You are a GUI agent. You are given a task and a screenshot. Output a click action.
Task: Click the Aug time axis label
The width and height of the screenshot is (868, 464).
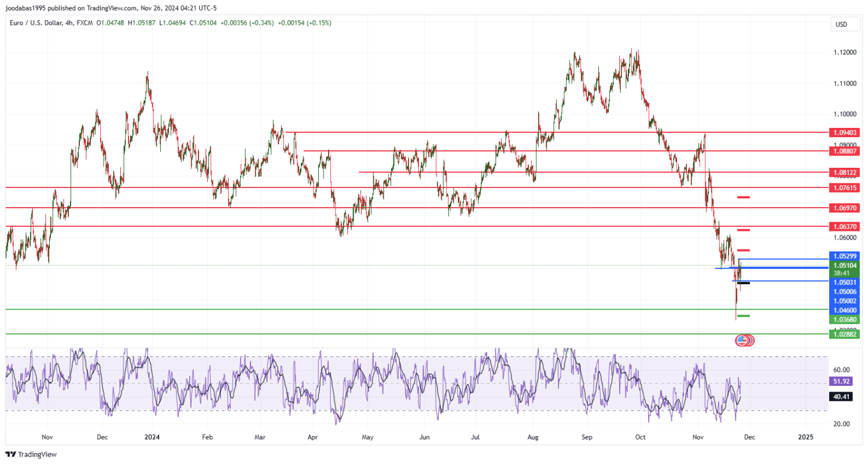point(534,437)
